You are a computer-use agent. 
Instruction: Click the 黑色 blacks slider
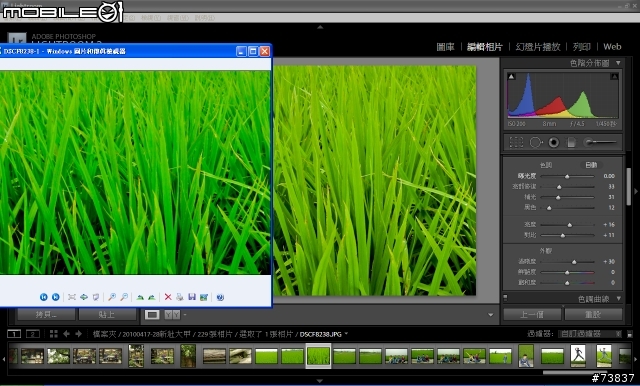click(x=567, y=208)
